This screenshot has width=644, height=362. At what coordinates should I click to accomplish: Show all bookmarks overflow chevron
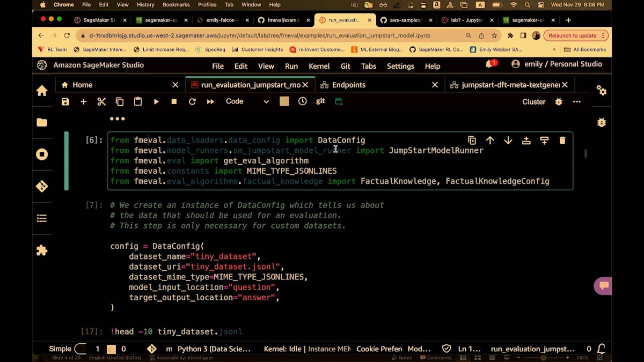tap(554, 49)
